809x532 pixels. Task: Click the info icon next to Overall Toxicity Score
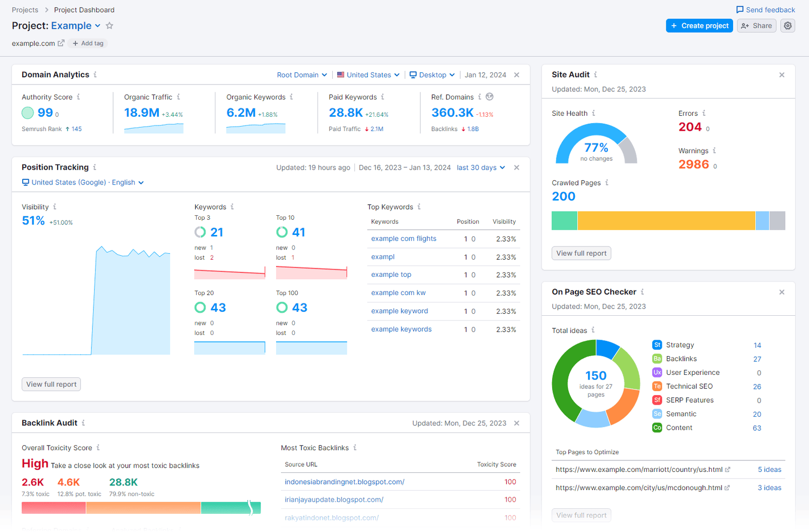pyautogui.click(x=99, y=448)
